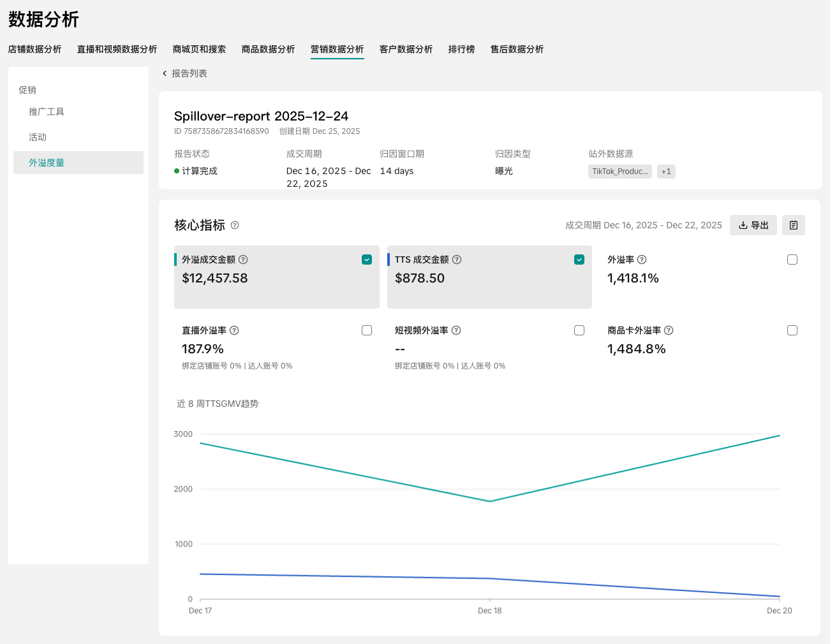Click help icon next to 外溢成交金额
The height and width of the screenshot is (644, 830).
pyautogui.click(x=243, y=260)
